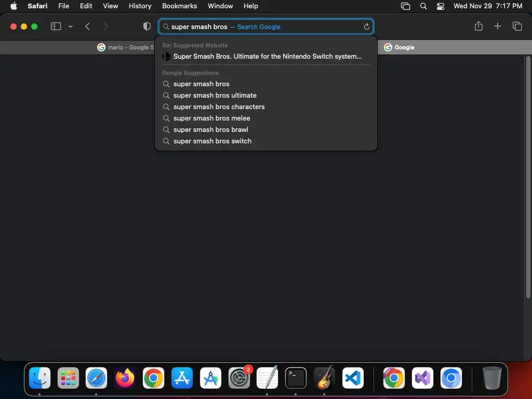The height and width of the screenshot is (399, 532).
Task: Open Launchpad from the Dock
Action: 68,378
